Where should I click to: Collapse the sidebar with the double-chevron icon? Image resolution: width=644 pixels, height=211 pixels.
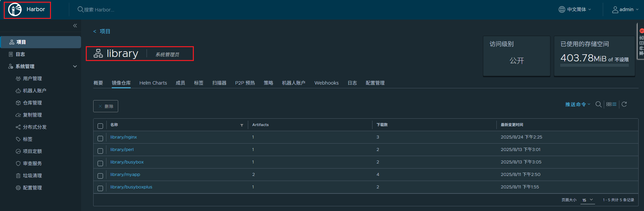[75, 26]
